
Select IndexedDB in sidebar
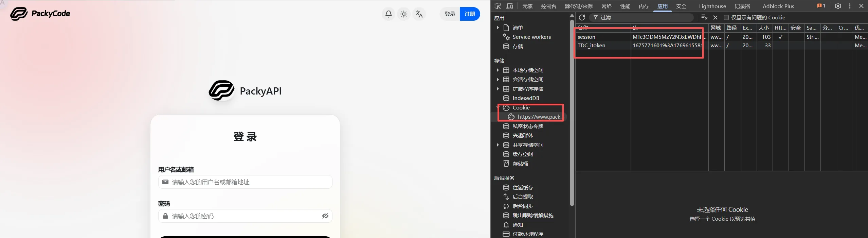526,98
